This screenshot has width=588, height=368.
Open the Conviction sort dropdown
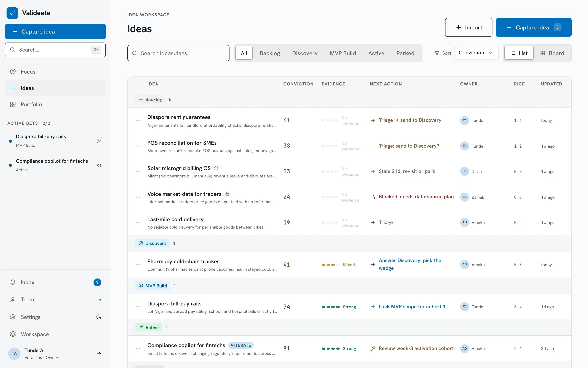pyautogui.click(x=476, y=53)
